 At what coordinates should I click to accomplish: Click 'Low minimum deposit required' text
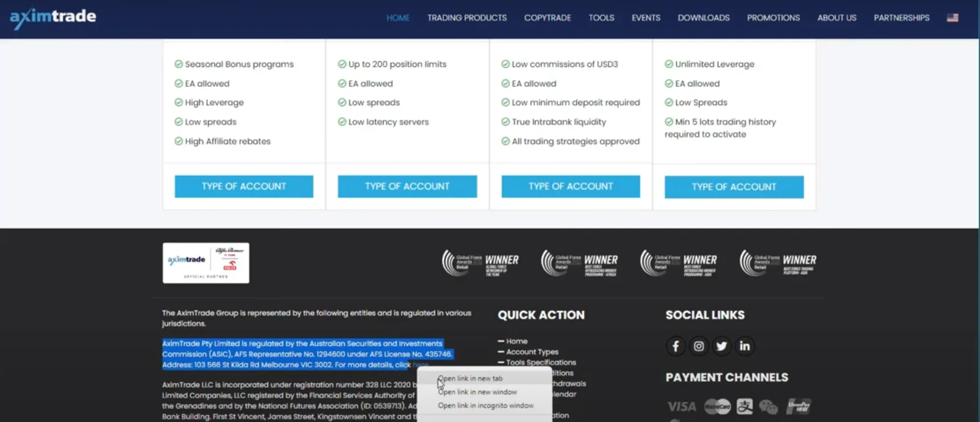tap(575, 102)
